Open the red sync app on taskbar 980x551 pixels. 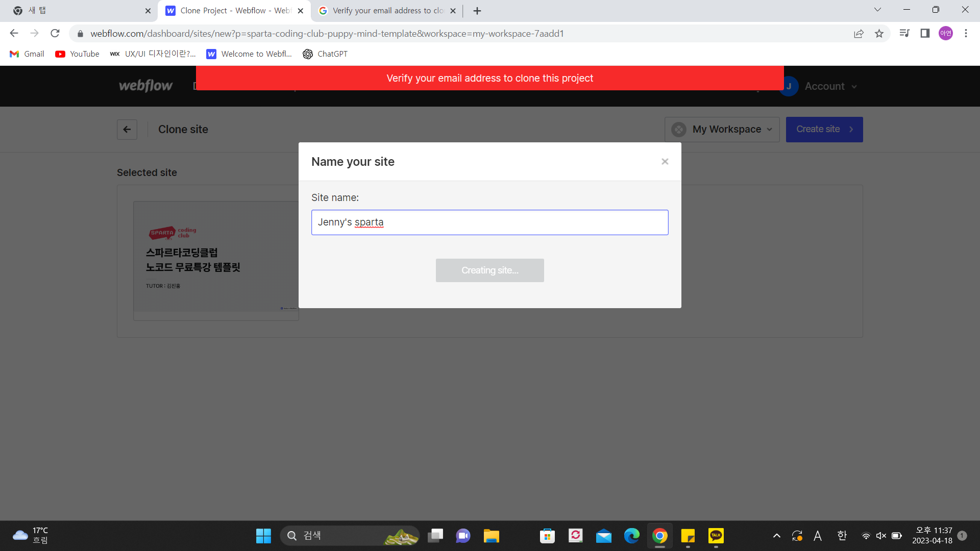(575, 536)
